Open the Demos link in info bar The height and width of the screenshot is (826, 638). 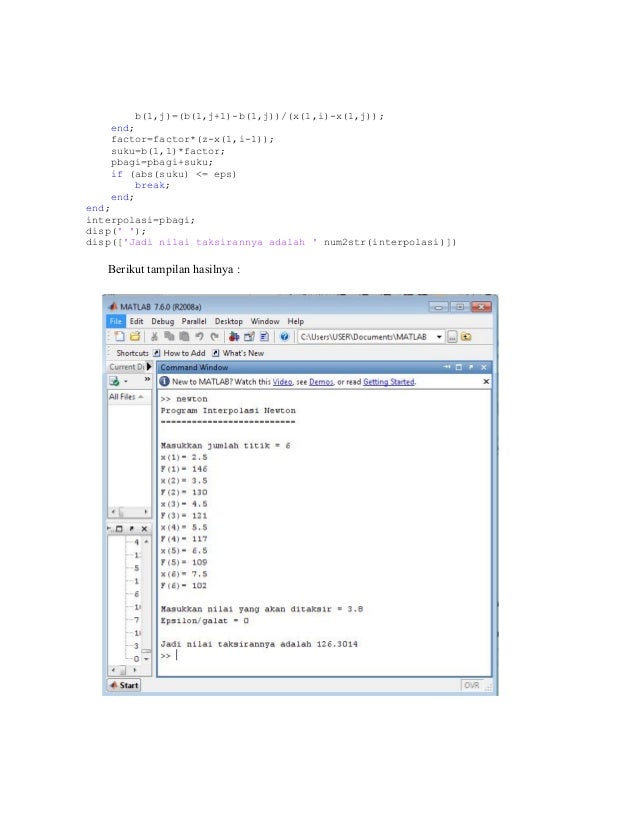click(321, 382)
